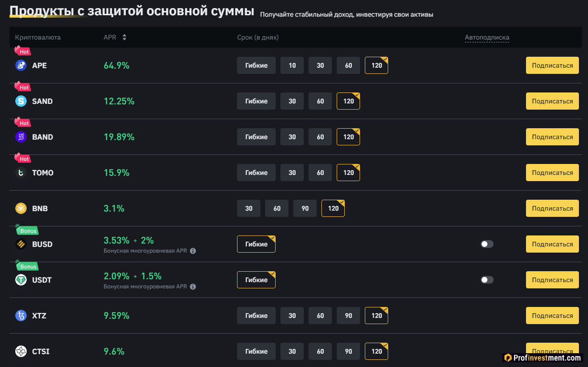Click the USDT bonus APR info icon
The height and width of the screenshot is (367, 588).
[193, 286]
